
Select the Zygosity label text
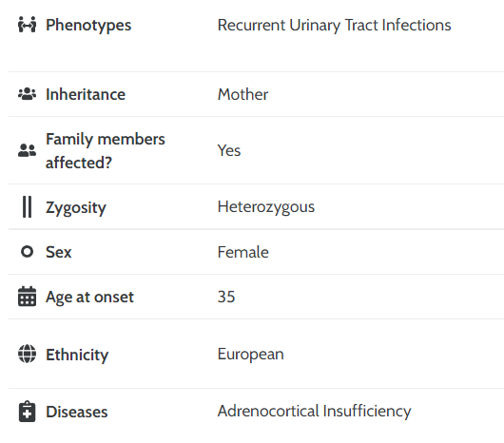pyautogui.click(x=76, y=208)
